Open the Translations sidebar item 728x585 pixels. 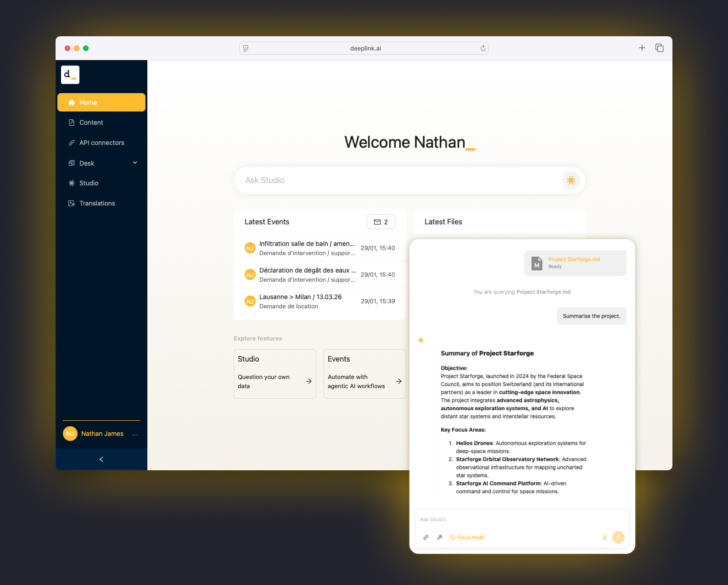(x=97, y=203)
